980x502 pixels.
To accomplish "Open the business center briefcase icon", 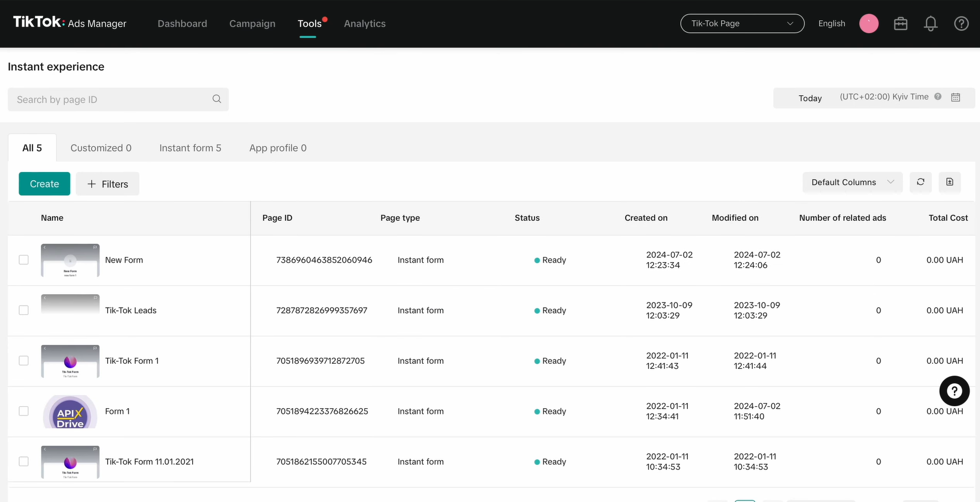I will point(901,23).
